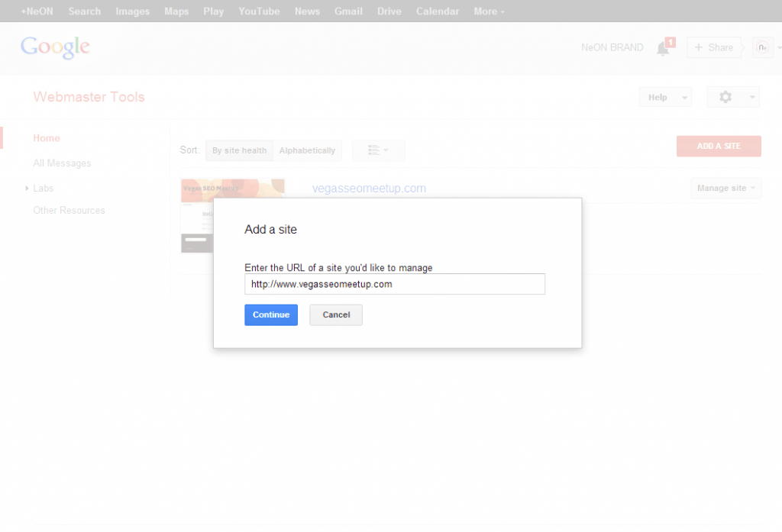Open Gmail in top bar

point(348,11)
